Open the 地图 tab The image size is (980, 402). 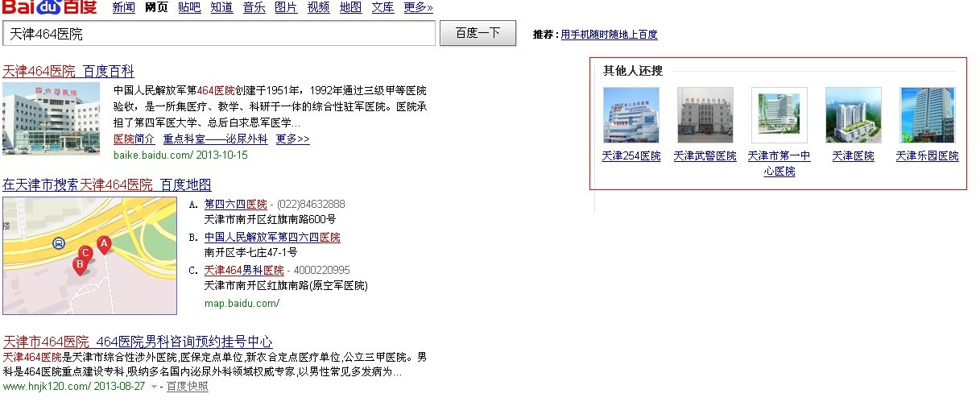[350, 7]
